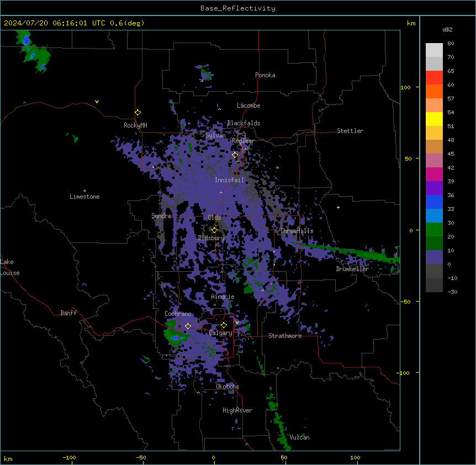This screenshot has height=465, width=476.
Task: Click the yellow diamond marker between Olds and Didsbury
Action: [x=214, y=230]
